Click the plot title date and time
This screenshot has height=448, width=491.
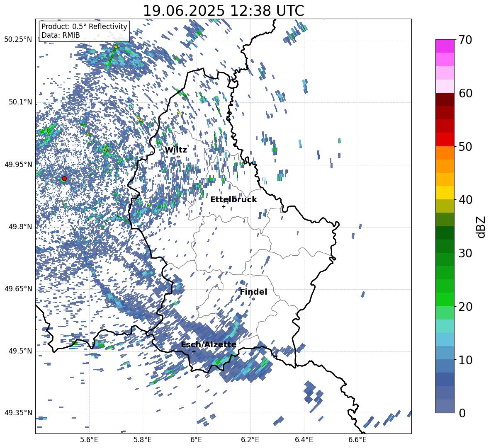(x=224, y=11)
